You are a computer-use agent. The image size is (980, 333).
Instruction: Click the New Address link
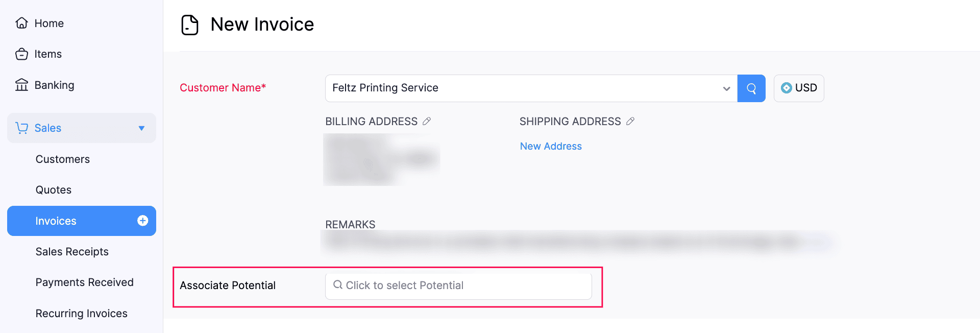[551, 146]
